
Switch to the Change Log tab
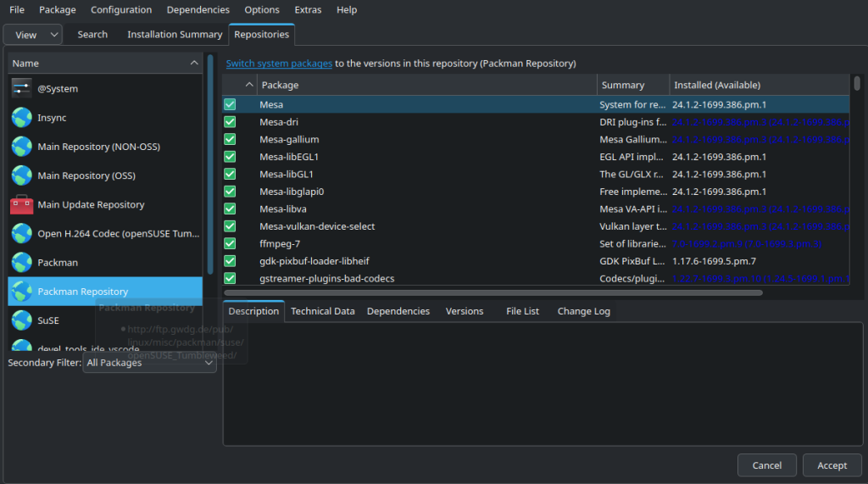click(x=583, y=311)
